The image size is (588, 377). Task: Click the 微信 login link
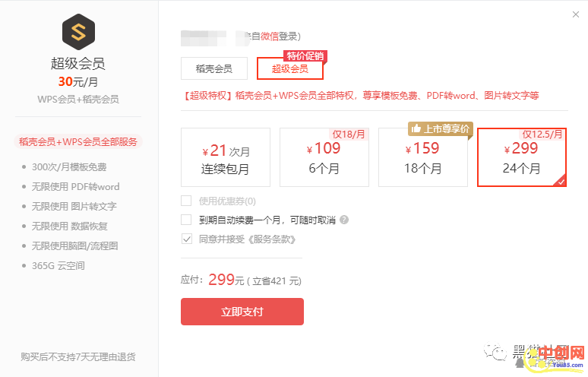(x=269, y=36)
